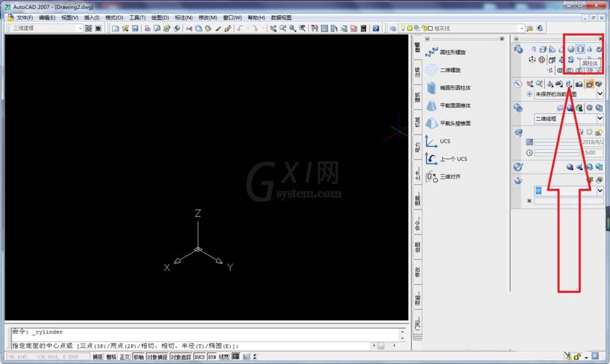The width and height of the screenshot is (610, 364).
Task: Click the Redo arrow icon
Action: tap(254, 29)
